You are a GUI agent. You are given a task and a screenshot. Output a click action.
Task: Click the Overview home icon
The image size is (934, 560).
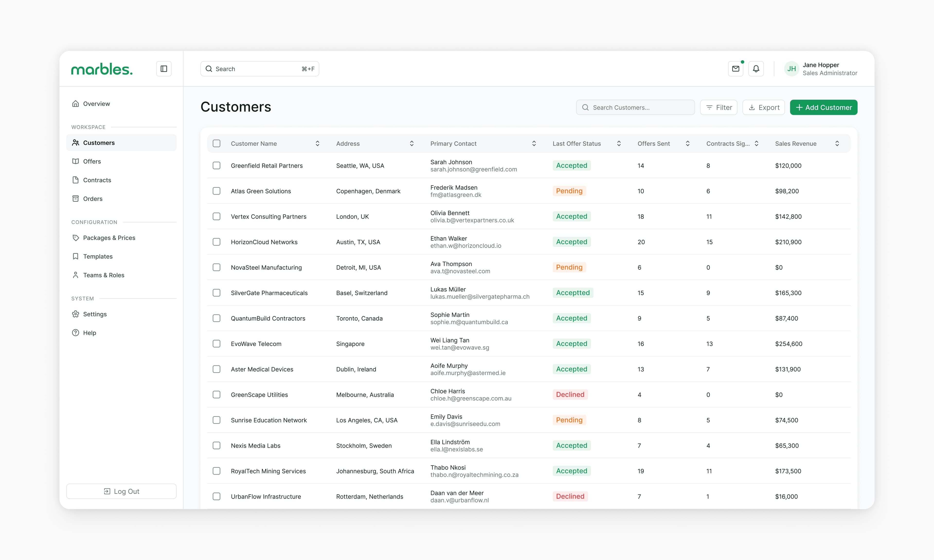[x=75, y=104]
